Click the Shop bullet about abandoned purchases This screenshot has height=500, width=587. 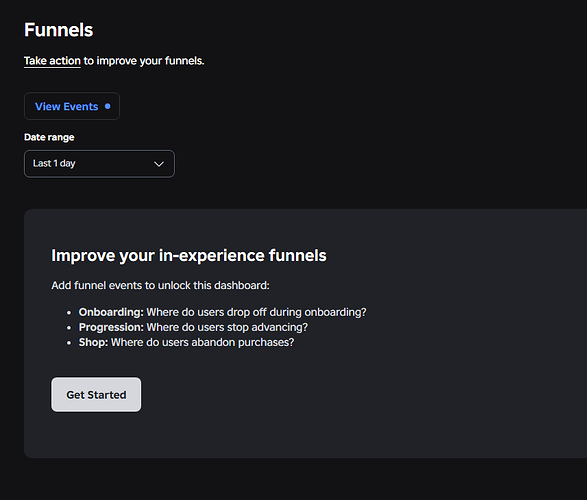click(x=186, y=342)
